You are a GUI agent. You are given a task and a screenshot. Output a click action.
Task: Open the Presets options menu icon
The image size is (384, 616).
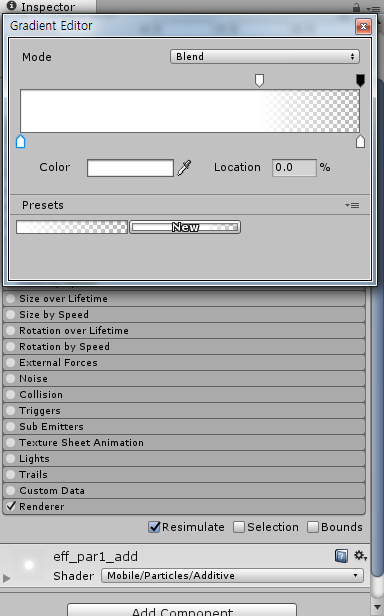click(x=352, y=205)
